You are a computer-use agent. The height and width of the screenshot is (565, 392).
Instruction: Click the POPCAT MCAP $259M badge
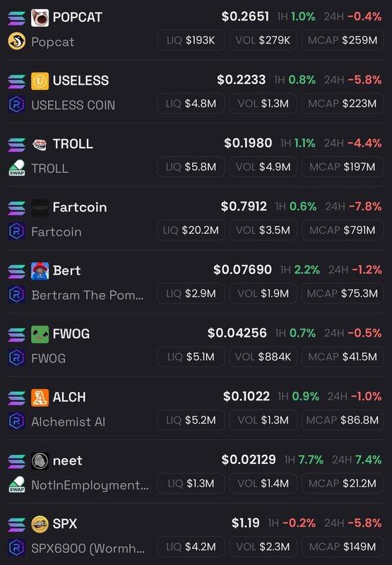click(343, 40)
